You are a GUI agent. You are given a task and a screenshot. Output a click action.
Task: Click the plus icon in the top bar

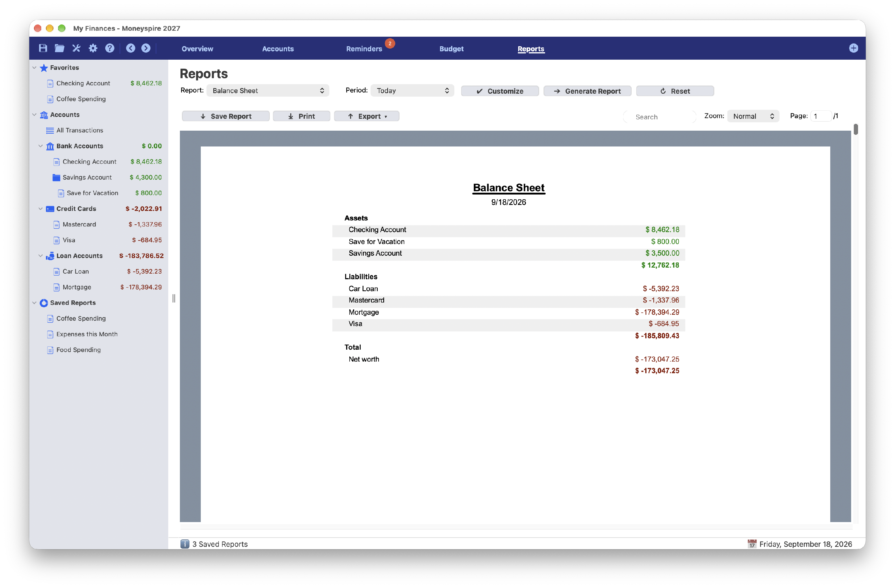pos(853,48)
